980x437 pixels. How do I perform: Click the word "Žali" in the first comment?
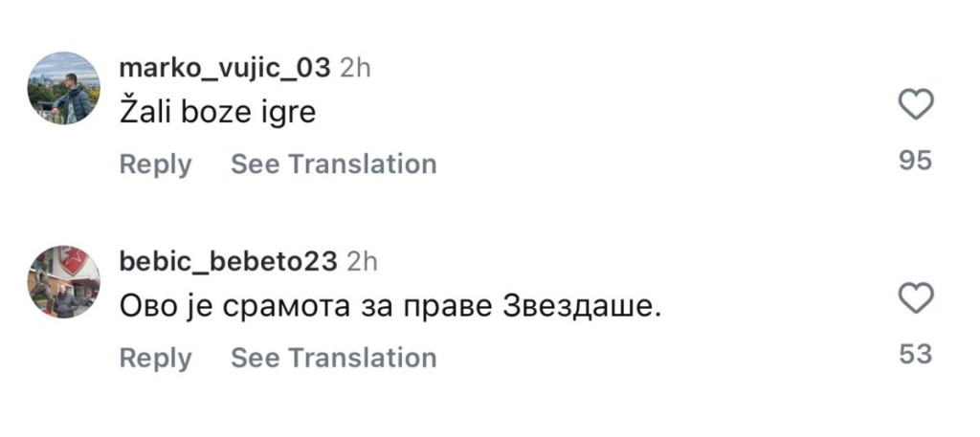point(145,113)
